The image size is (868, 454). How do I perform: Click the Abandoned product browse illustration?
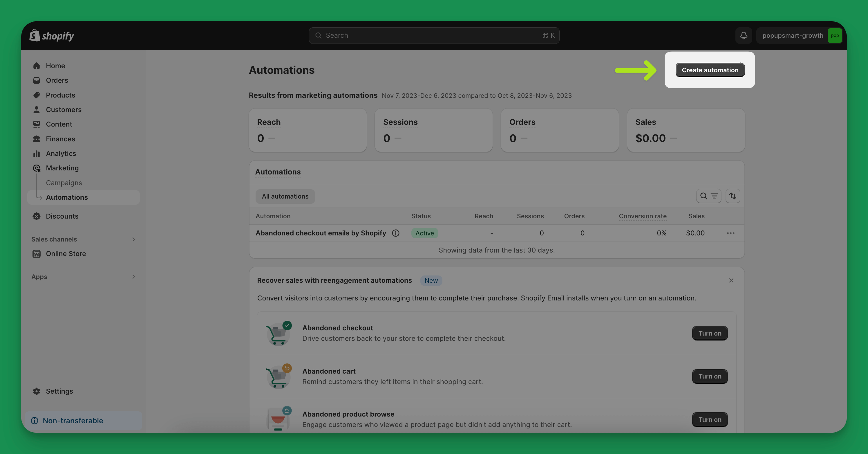279,419
